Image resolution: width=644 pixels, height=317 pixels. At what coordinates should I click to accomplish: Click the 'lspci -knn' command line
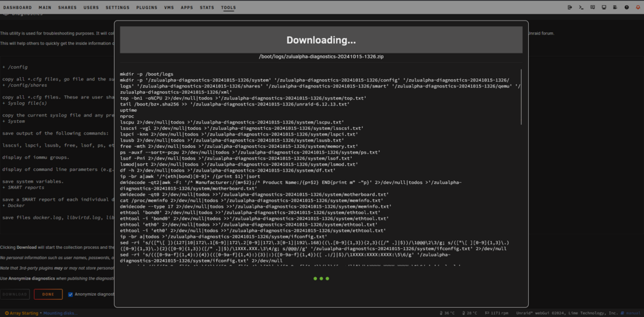(x=239, y=134)
